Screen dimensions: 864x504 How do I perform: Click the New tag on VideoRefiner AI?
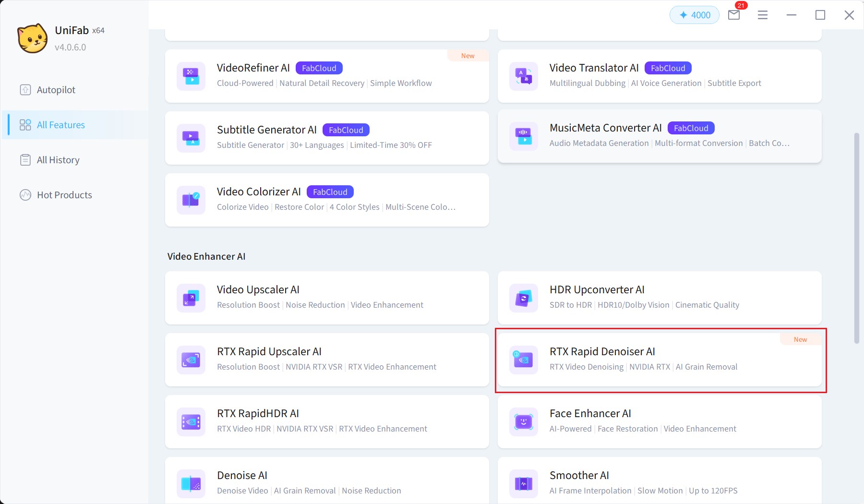468,56
